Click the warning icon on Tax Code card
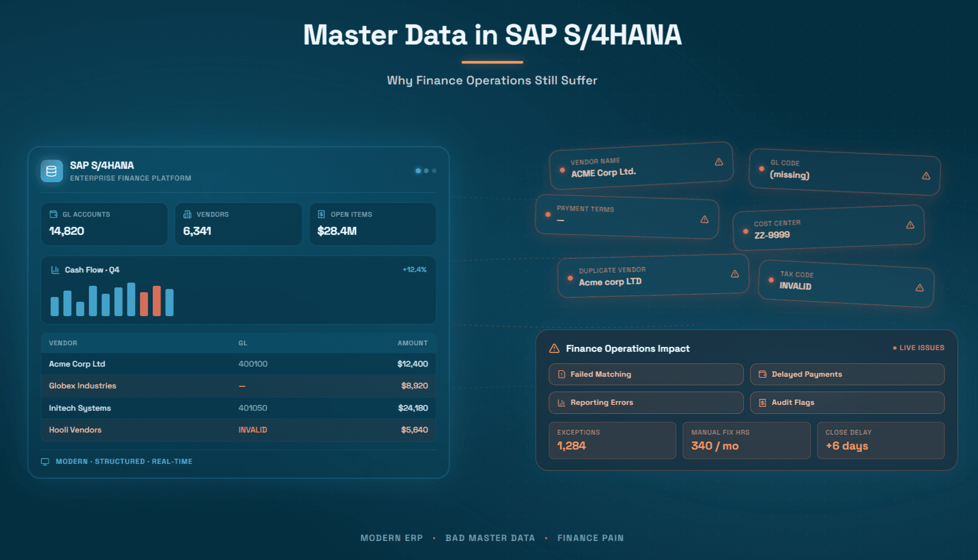Image resolution: width=978 pixels, height=560 pixels. pyautogui.click(x=920, y=288)
